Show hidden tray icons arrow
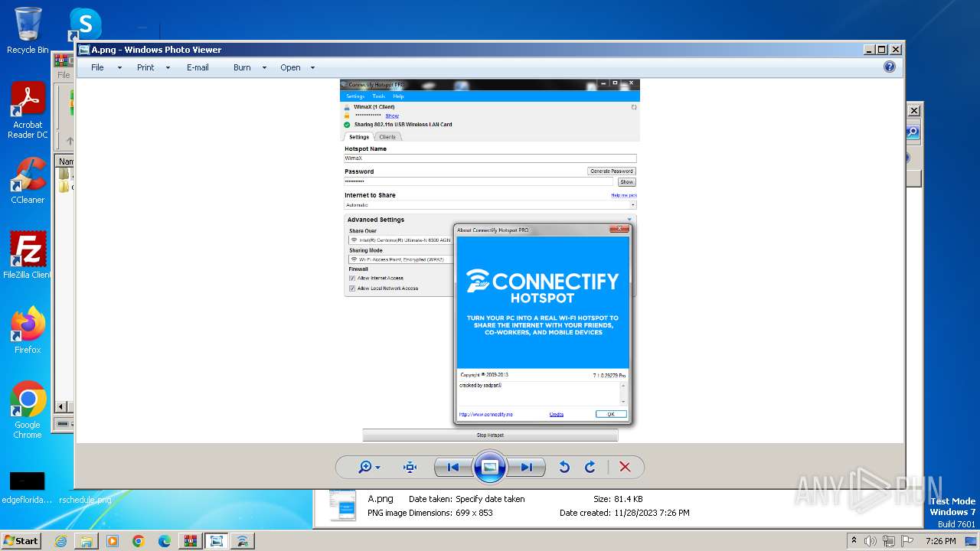 pos(854,540)
